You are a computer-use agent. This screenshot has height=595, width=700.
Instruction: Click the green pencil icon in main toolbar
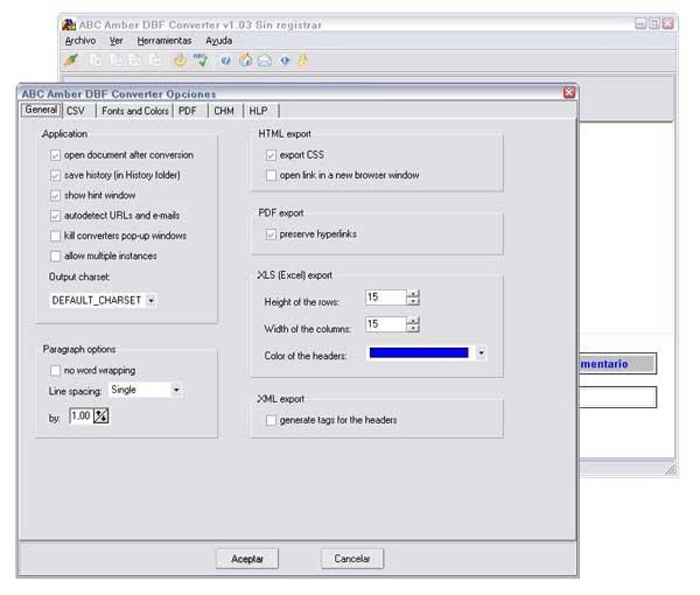[71, 60]
